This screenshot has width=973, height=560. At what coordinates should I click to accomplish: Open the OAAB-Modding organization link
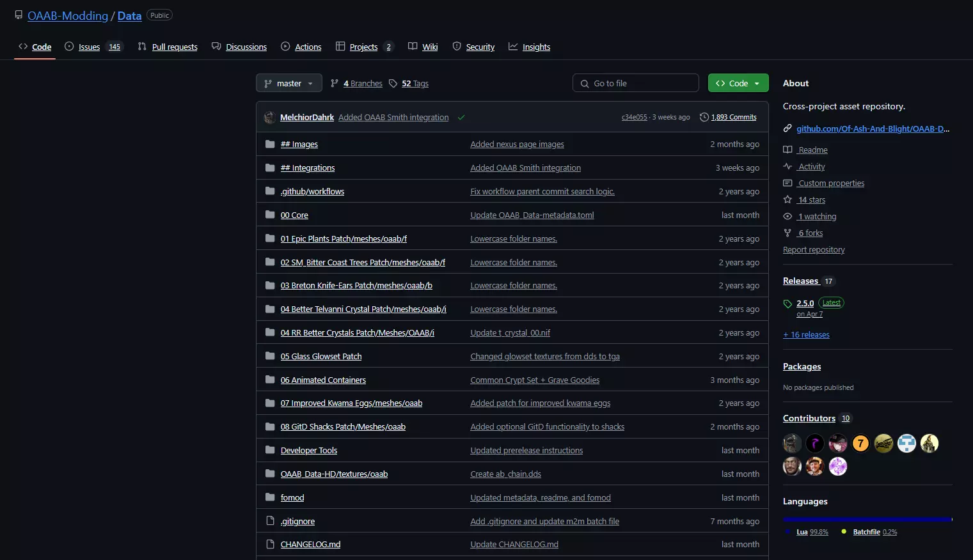point(68,16)
